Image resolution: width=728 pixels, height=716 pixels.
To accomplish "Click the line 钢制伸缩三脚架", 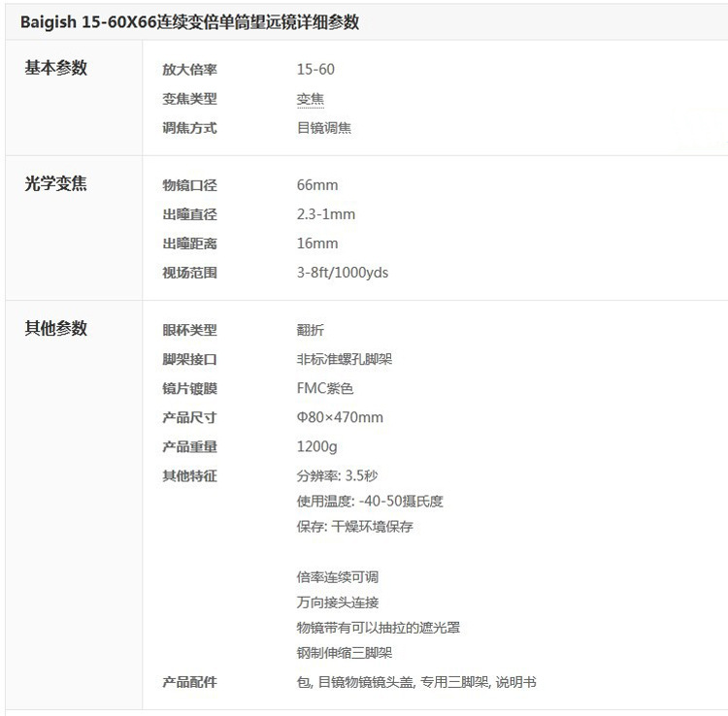I will (x=345, y=653).
